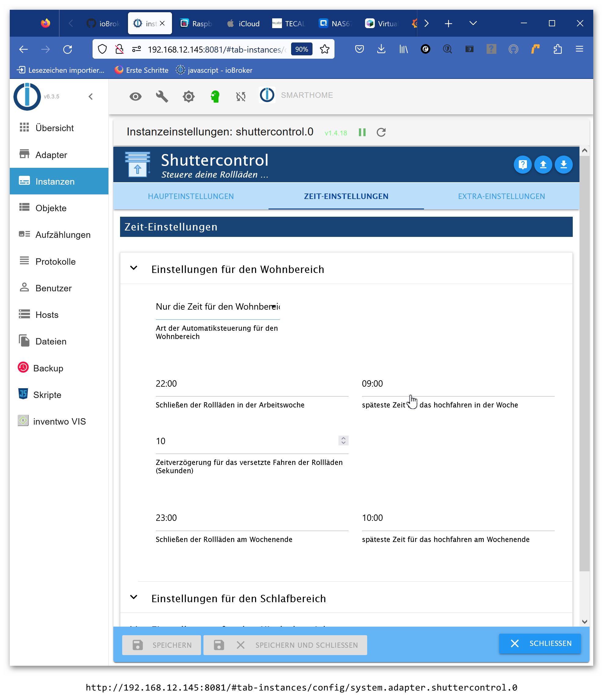Edit the 09:00 latest weekday opening time
Screen dimensions: 603x700
pyautogui.click(x=458, y=384)
